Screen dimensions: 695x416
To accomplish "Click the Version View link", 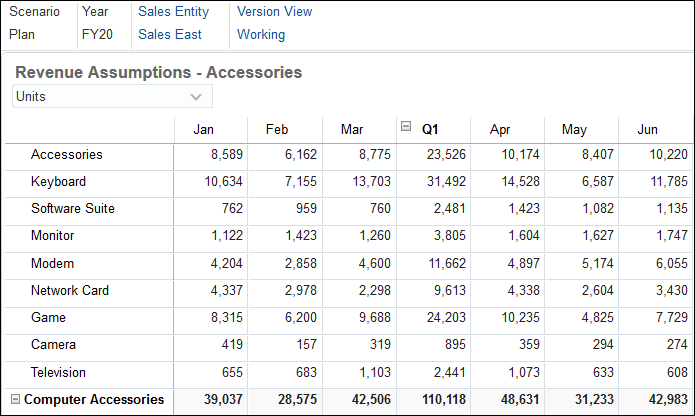I will (274, 12).
